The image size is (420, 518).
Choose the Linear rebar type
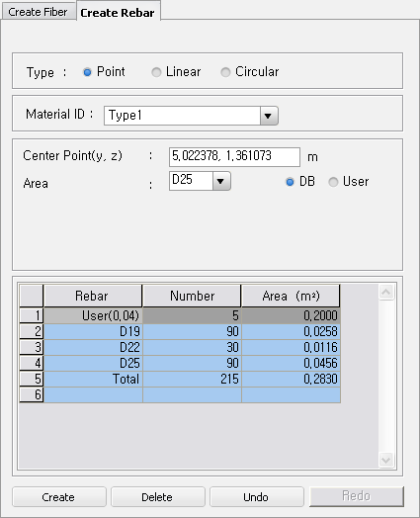156,72
